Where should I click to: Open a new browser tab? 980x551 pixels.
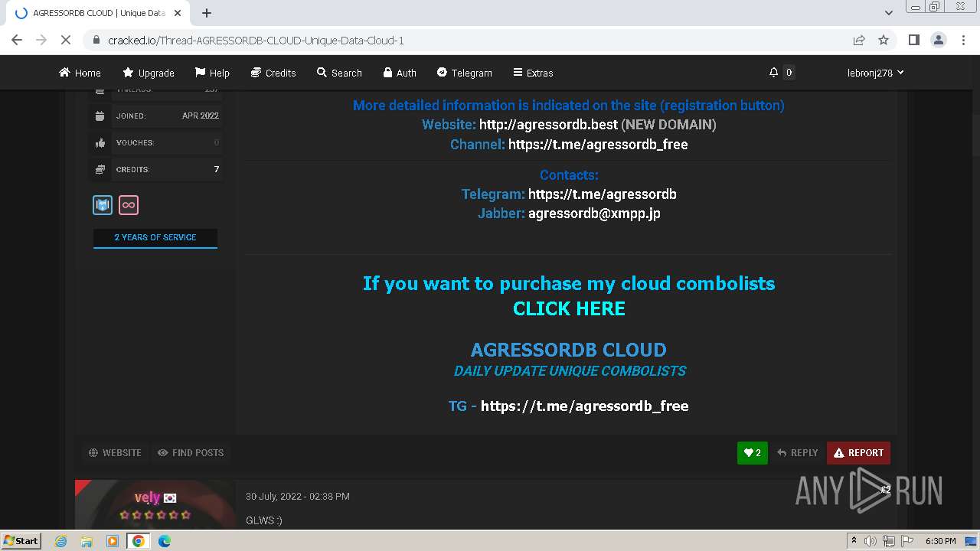(x=207, y=13)
